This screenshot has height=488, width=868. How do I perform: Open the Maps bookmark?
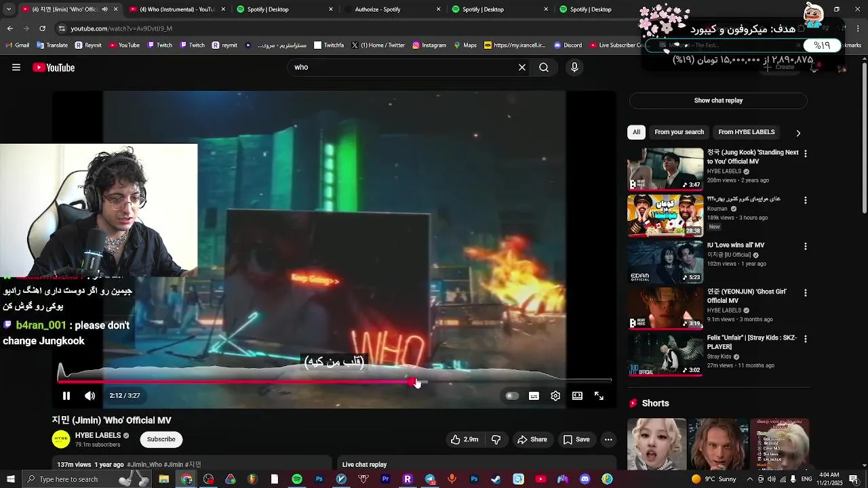465,45
